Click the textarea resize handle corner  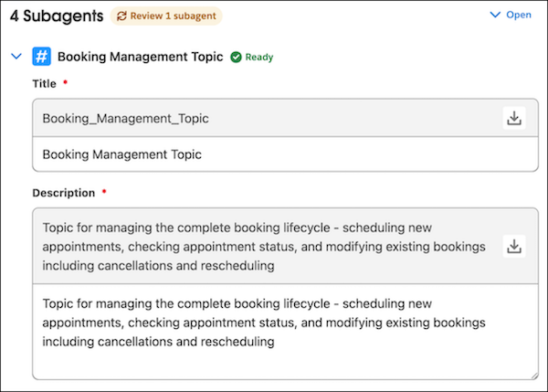[534, 376]
